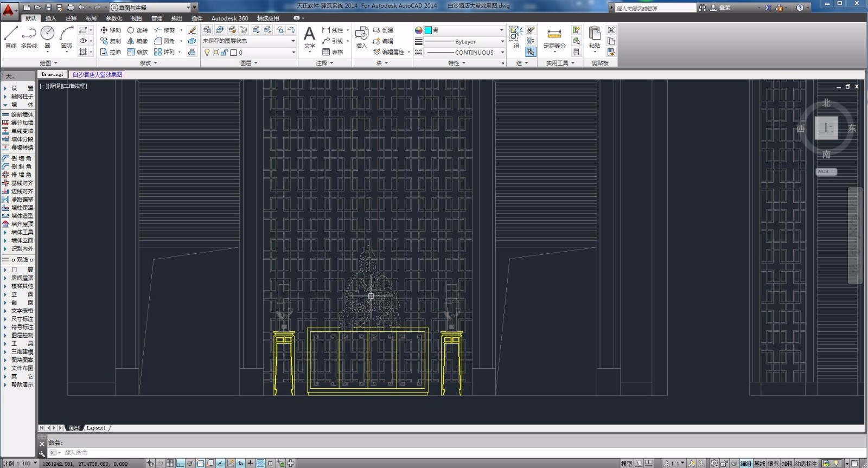Click 绘制墙体 in the left sidebar
This screenshot has width=868, height=468.
click(22, 115)
